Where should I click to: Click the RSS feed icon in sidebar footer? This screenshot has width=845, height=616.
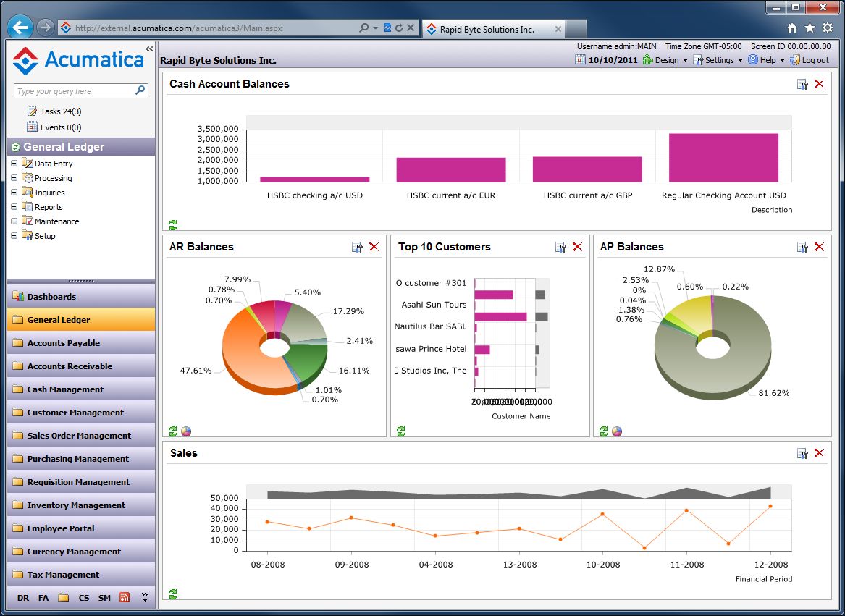(x=124, y=597)
